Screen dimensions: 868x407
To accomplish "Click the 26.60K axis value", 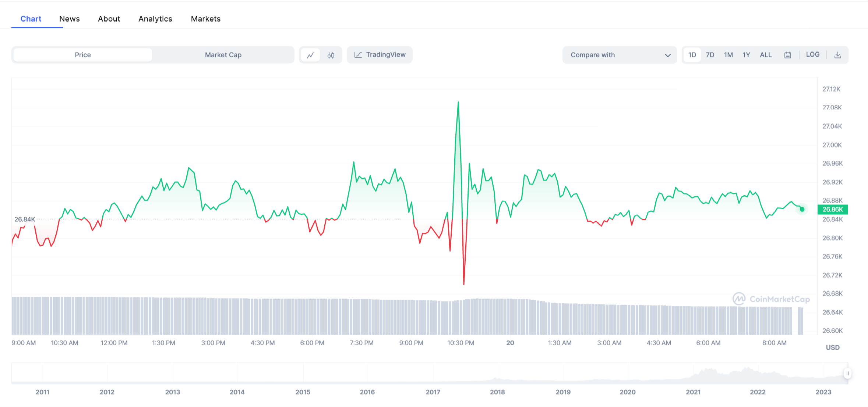I will coord(832,331).
